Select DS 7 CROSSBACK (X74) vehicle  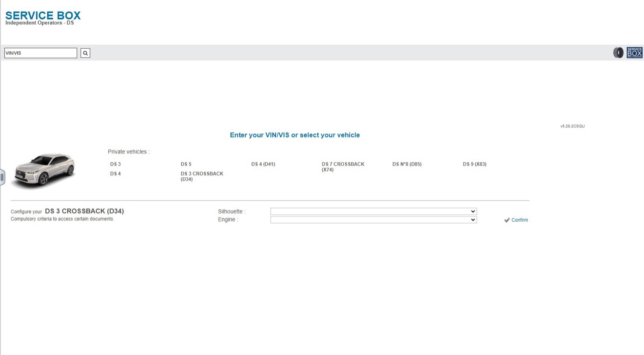343,167
